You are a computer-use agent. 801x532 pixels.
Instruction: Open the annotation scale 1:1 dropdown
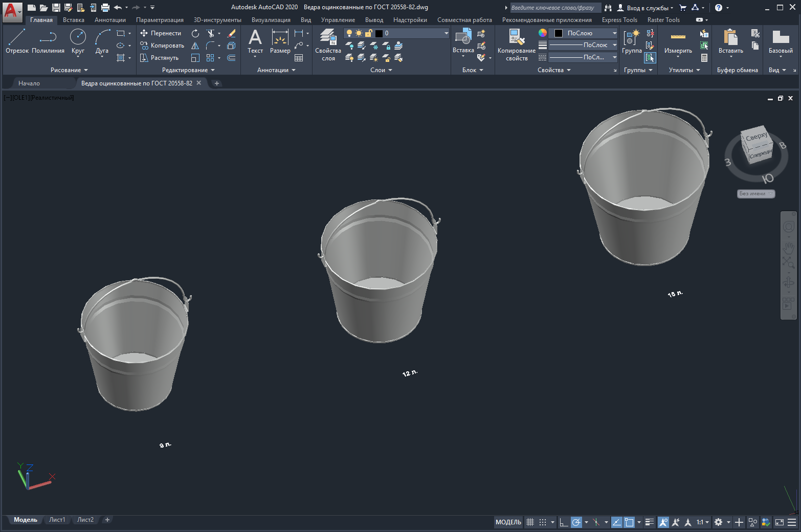[703, 522]
